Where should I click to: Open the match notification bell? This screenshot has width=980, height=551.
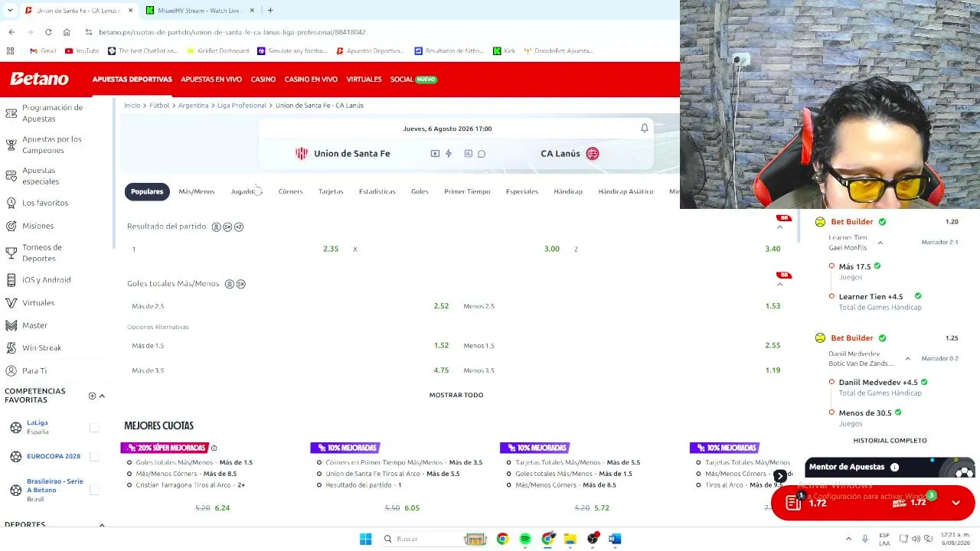[x=645, y=128]
